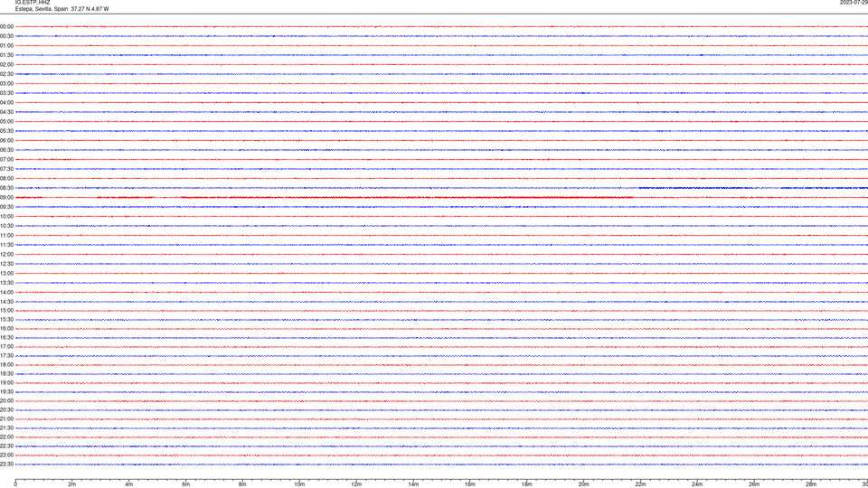Click the 16m tick label on axis
868x488 pixels.
point(470,484)
